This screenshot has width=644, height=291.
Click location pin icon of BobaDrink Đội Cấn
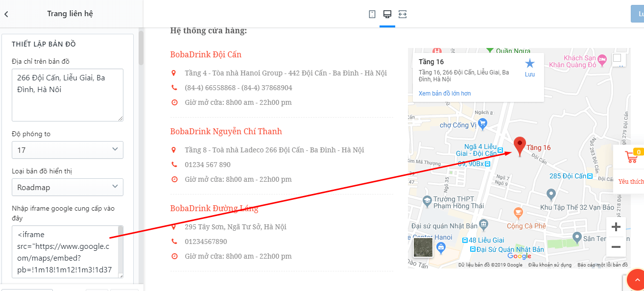tap(174, 73)
